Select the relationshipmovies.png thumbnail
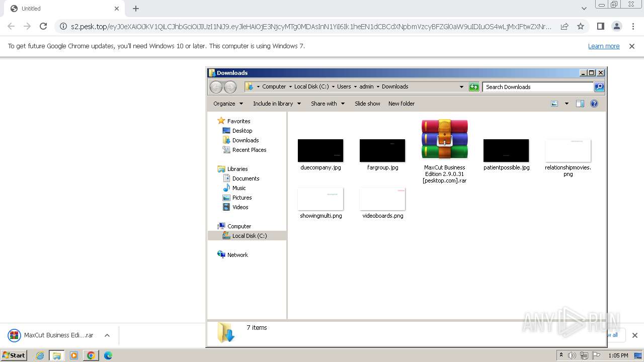Image resolution: width=644 pixels, height=362 pixels. tap(568, 151)
